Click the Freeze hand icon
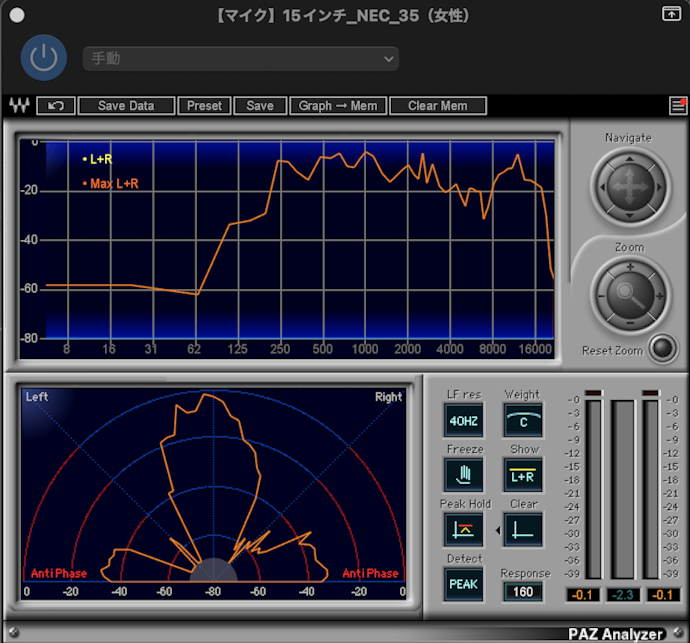The image size is (690, 643). [463, 475]
